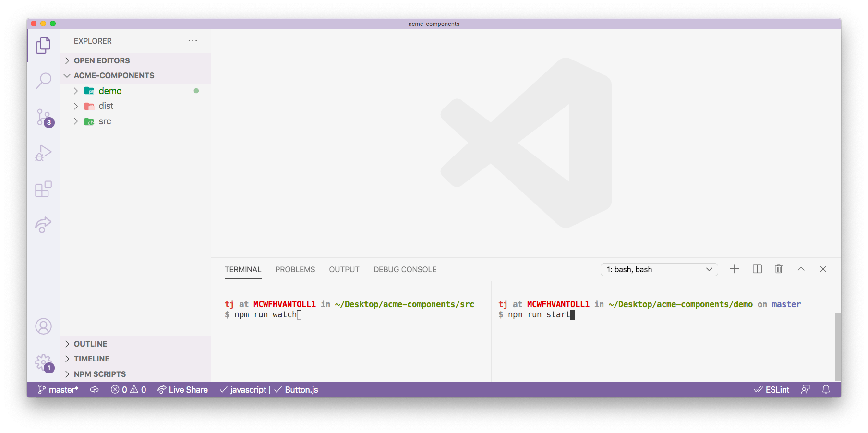Click the master branch name in right terminal

click(x=786, y=304)
